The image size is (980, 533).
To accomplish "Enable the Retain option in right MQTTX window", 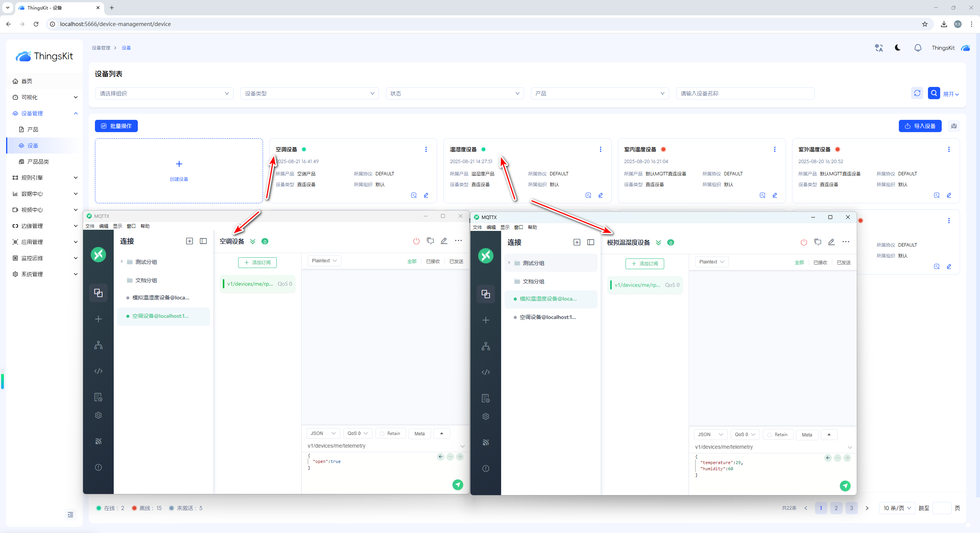I will point(769,435).
